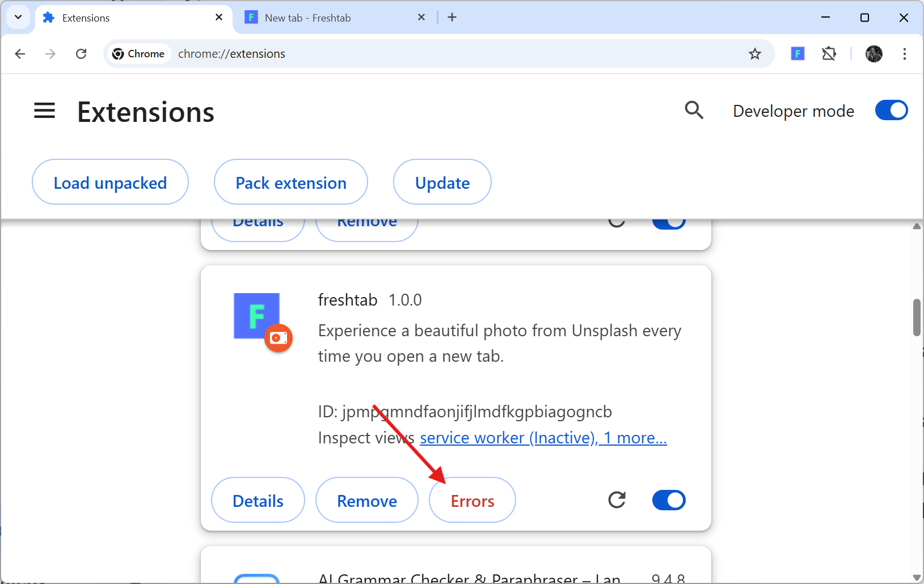
Task: Go back using the back arrow
Action: [20, 53]
